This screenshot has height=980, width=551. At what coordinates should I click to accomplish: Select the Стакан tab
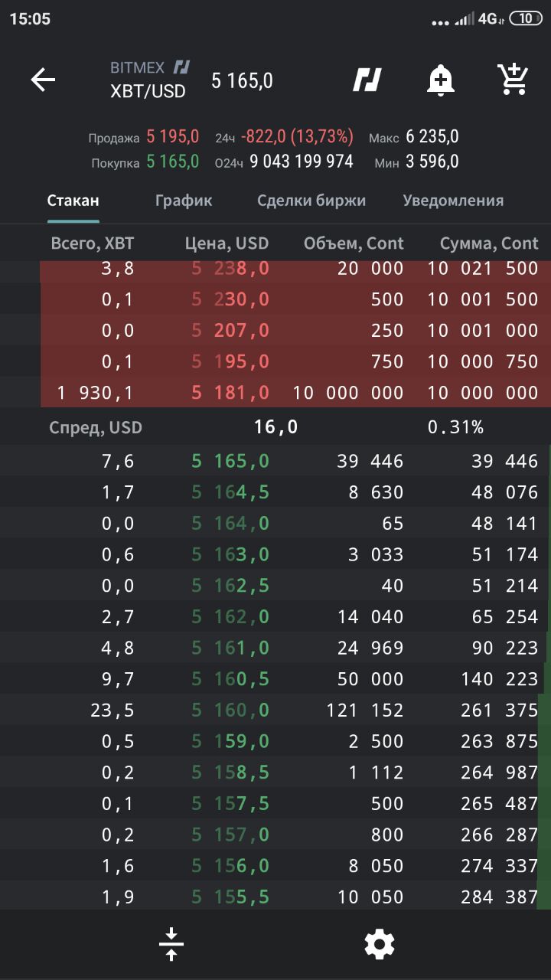(73, 201)
